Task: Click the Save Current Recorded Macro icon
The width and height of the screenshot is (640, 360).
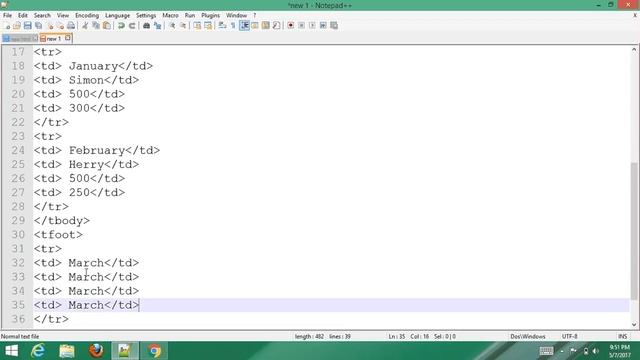Action: tap(334, 26)
